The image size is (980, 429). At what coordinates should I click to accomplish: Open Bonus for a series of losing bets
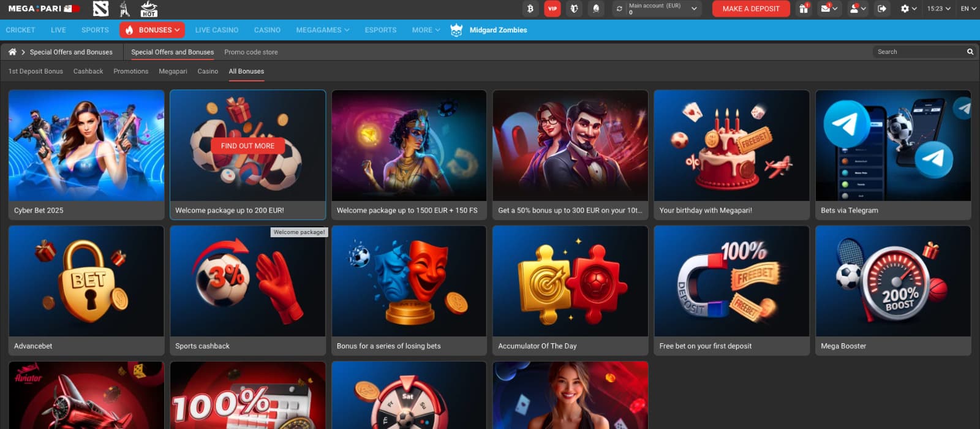(x=409, y=290)
